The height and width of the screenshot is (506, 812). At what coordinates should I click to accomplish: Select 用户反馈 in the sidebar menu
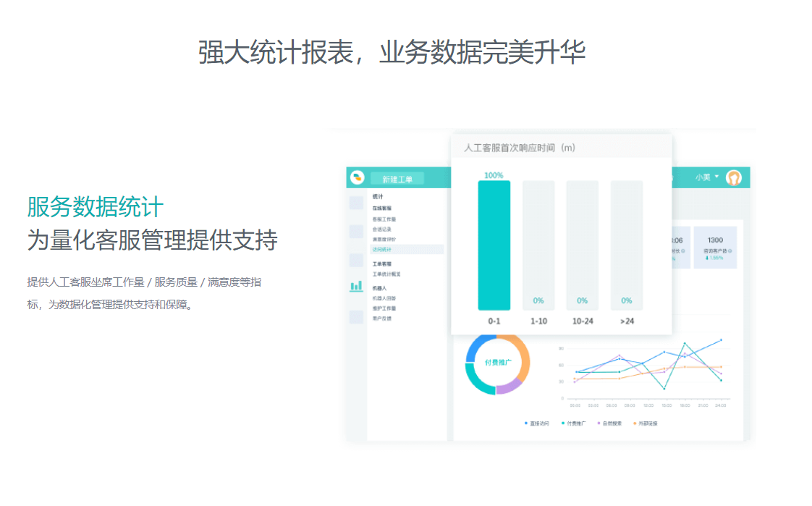381,319
